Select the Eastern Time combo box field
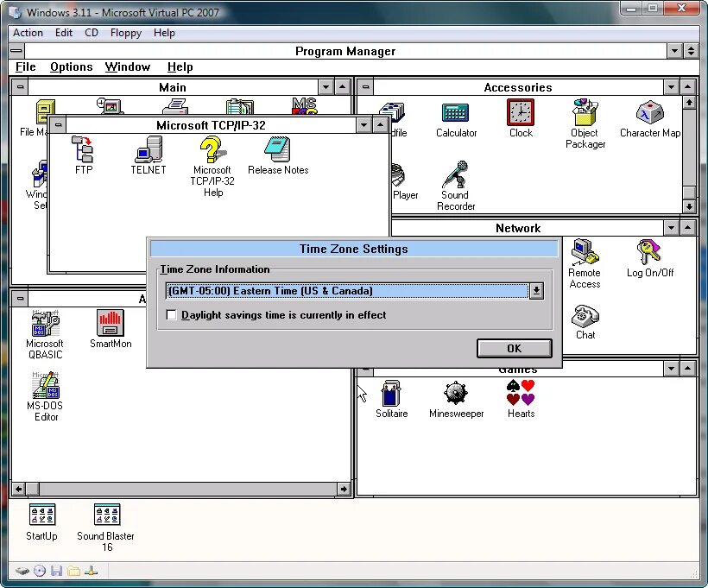This screenshot has width=708, height=588. [x=347, y=291]
